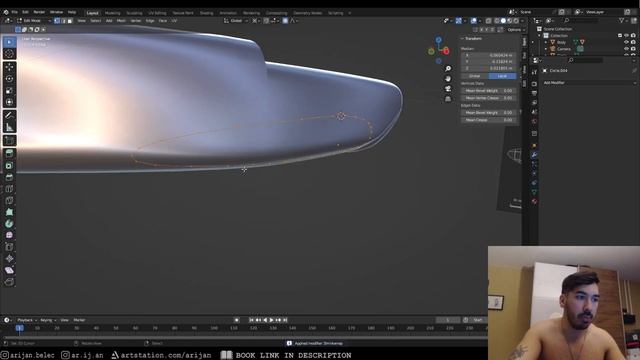Switch to the Sculpting workspace tab
640x360 pixels.
pyautogui.click(x=134, y=13)
